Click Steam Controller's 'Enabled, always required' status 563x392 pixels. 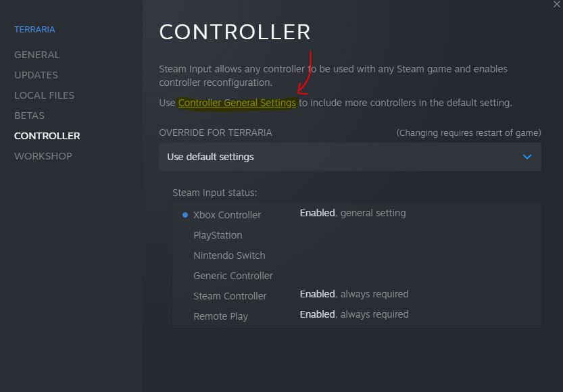(x=354, y=294)
